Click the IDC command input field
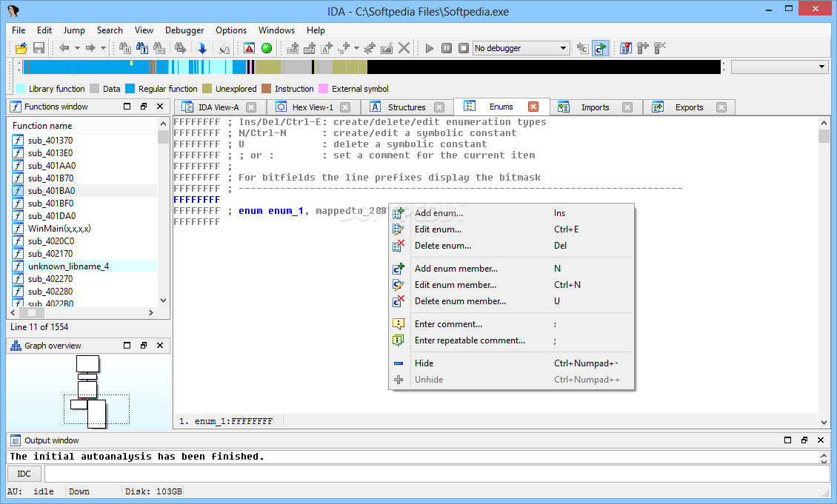This screenshot has width=837, height=504. (x=436, y=474)
